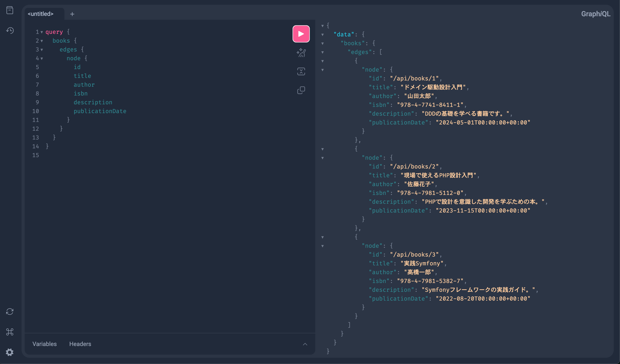Open the settings gear icon
This screenshot has width=620, height=364.
pyautogui.click(x=10, y=352)
